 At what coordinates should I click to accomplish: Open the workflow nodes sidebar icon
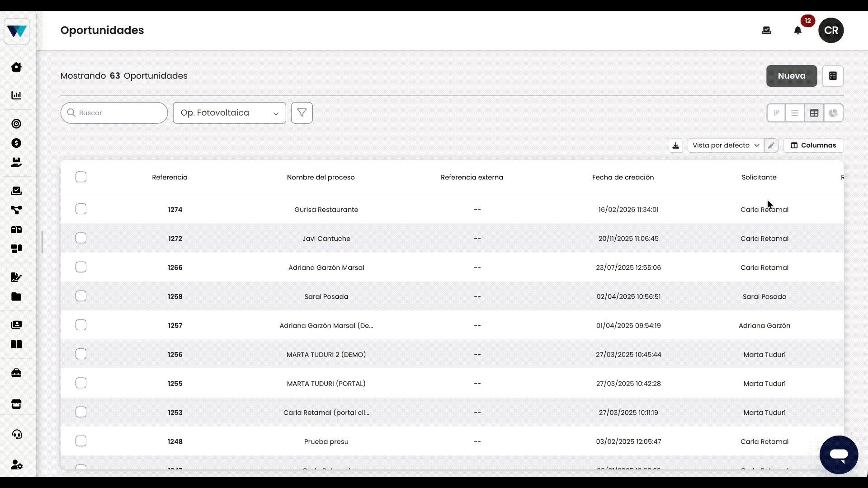[x=16, y=210]
